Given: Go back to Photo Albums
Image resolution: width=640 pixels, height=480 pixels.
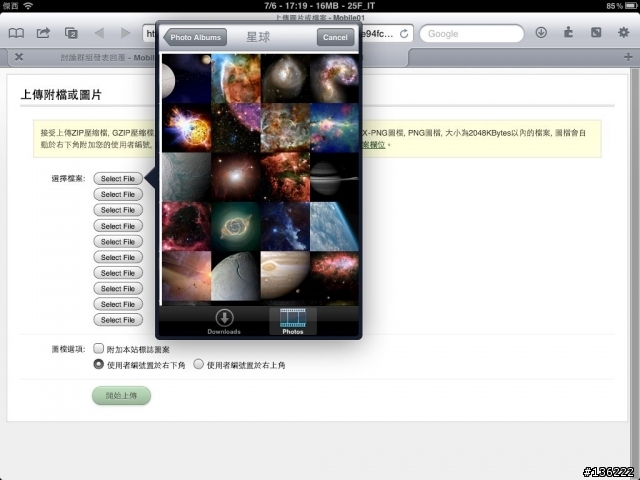Looking at the screenshot, I should click(x=195, y=38).
